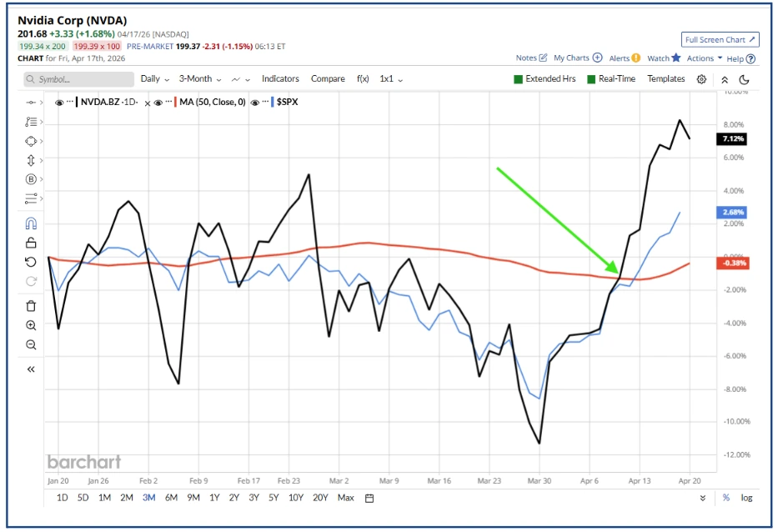The image size is (778, 532).
Task: Click the Full Screen Chart button
Action: point(720,40)
